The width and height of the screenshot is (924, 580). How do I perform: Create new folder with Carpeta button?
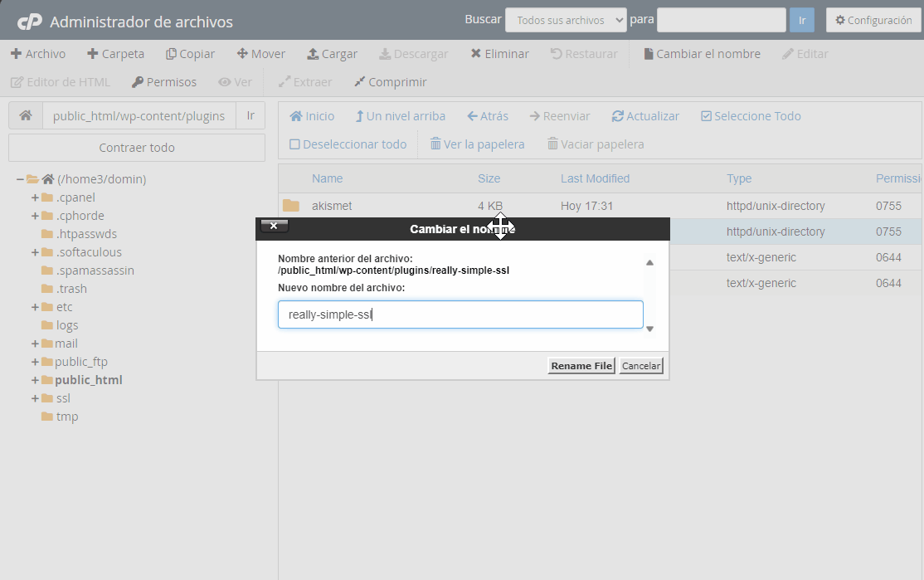[x=115, y=54]
